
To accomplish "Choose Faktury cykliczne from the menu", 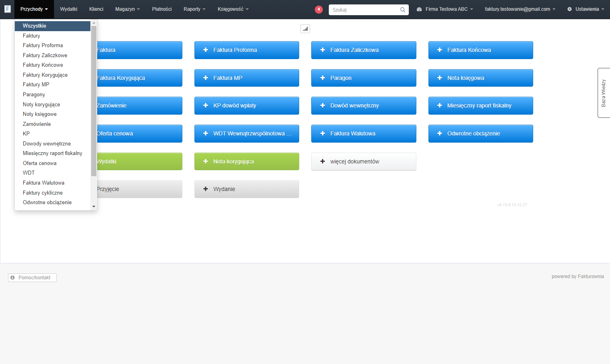I will (52, 193).
